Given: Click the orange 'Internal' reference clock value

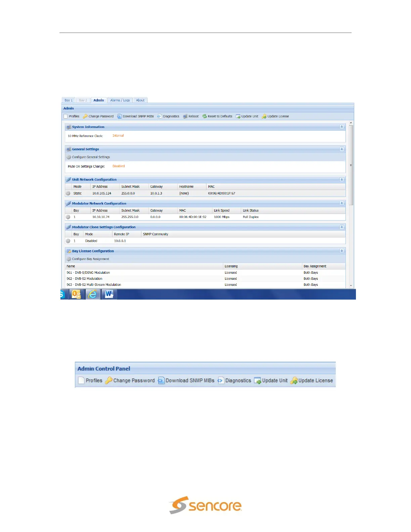Looking at the screenshot, I should click(x=118, y=136).
